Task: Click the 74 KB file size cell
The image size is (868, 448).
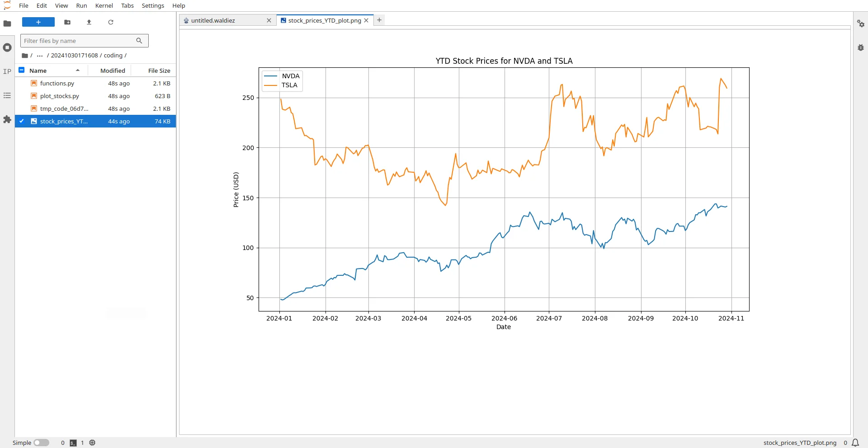Action: coord(162,121)
